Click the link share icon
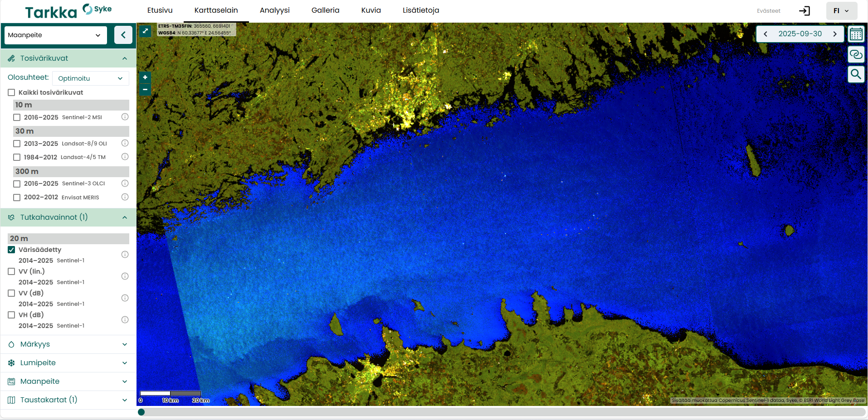Image resolution: width=868 pixels, height=420 pixels. point(856,54)
